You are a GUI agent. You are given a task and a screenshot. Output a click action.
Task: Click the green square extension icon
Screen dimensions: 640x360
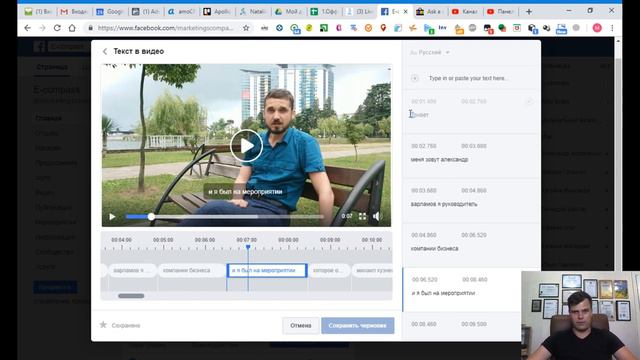click(x=324, y=28)
